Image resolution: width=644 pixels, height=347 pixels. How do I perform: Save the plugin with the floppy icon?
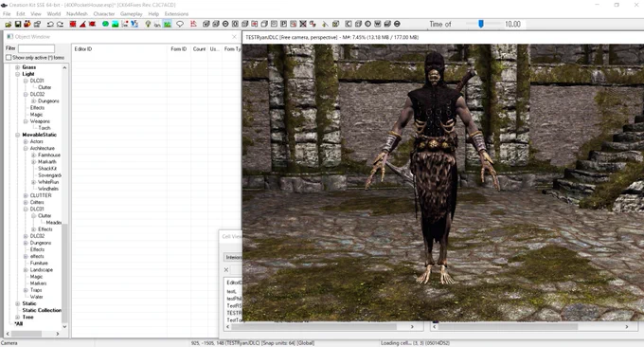[x=18, y=25]
